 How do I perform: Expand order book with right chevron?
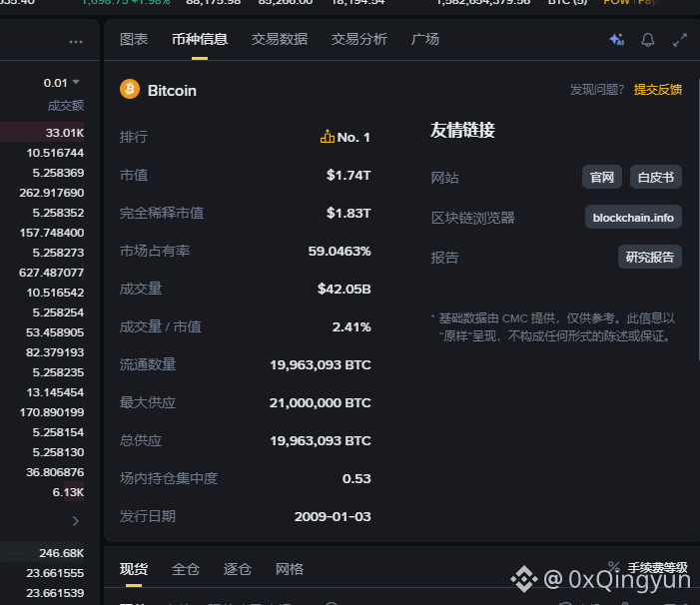(76, 521)
